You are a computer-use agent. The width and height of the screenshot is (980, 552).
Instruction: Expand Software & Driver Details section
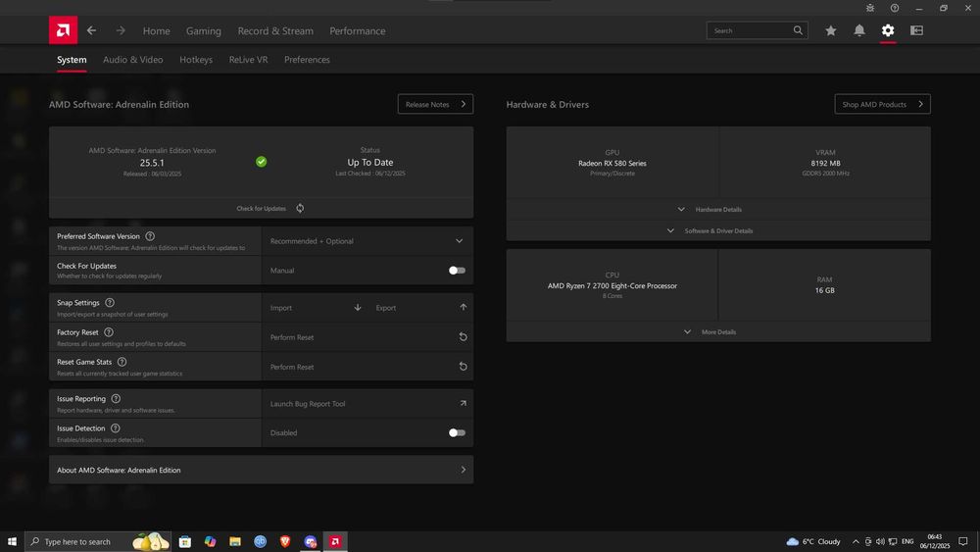click(x=718, y=230)
